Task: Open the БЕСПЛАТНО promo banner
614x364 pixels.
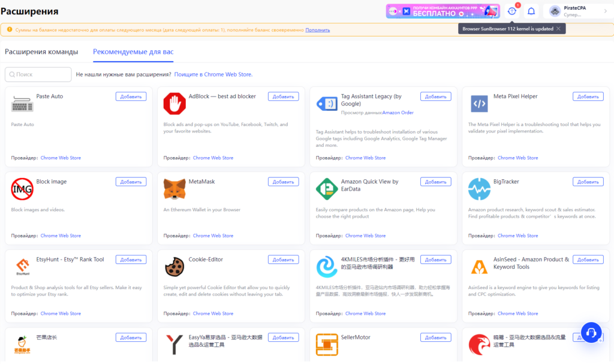Action: (443, 11)
